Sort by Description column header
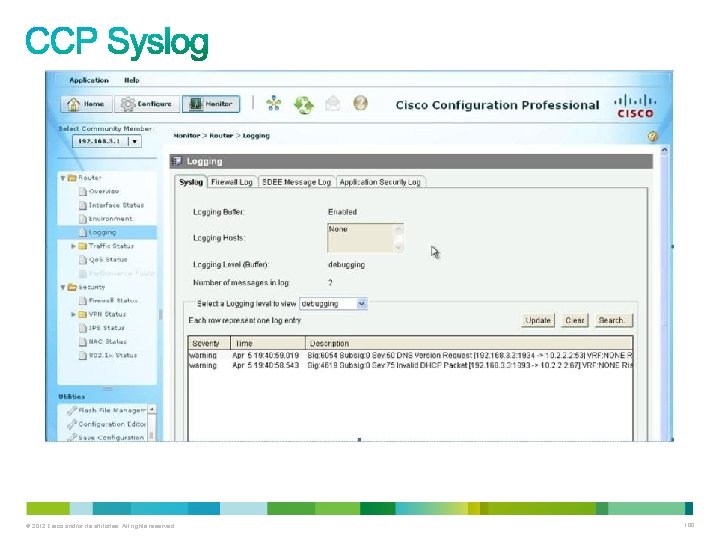The height and width of the screenshot is (540, 720). click(x=469, y=343)
